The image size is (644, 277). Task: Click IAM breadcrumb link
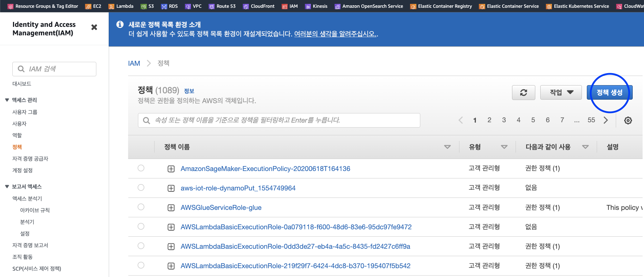pos(134,63)
